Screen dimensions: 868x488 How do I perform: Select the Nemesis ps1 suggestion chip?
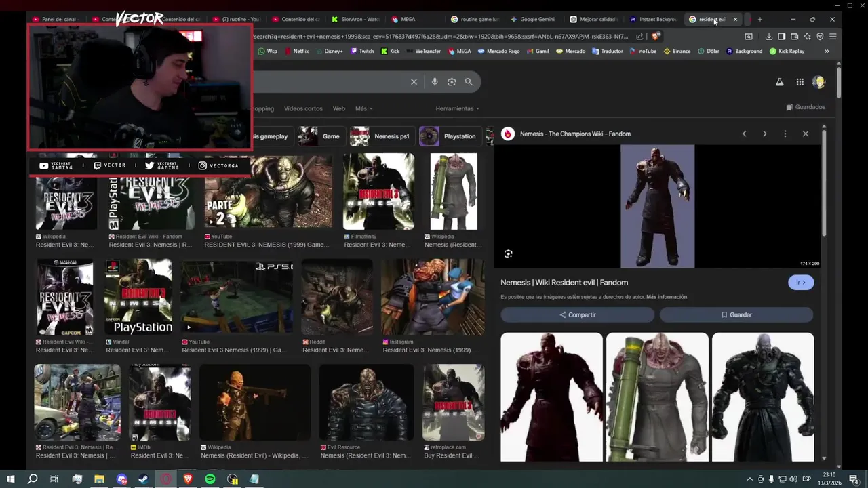pyautogui.click(x=381, y=136)
